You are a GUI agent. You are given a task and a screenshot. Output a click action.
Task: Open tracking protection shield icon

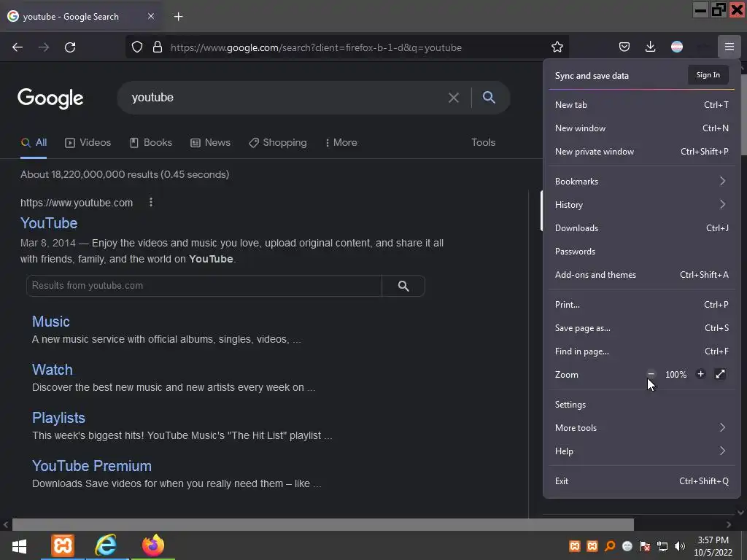(137, 47)
